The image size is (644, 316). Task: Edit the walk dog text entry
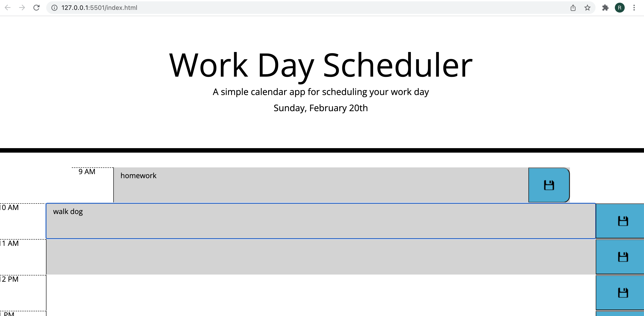(300, 221)
